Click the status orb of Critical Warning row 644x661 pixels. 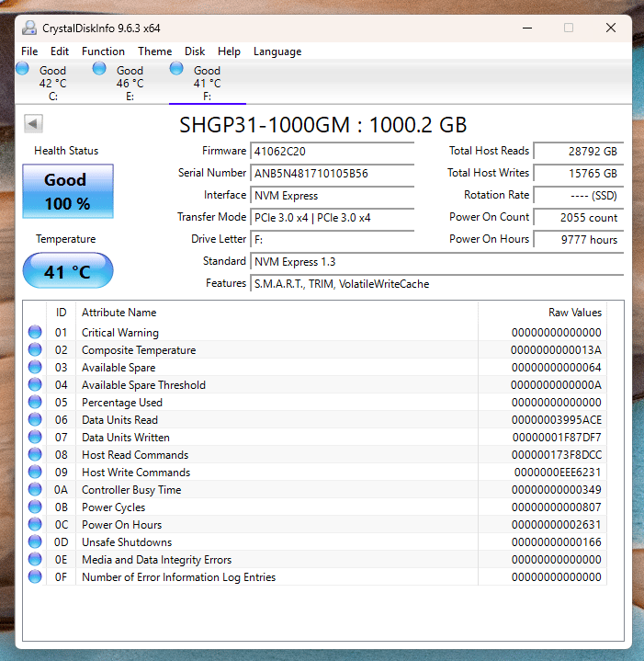pos(35,332)
